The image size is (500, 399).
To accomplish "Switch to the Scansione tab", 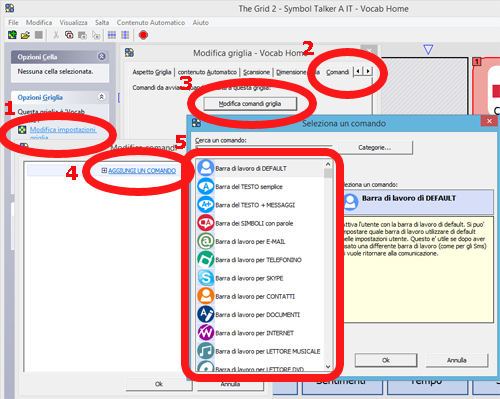I will (x=256, y=72).
